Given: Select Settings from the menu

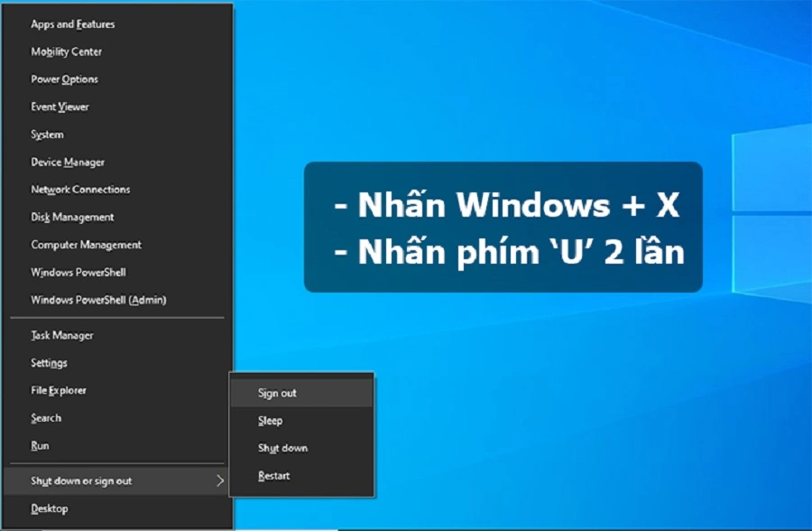Looking at the screenshot, I should pyautogui.click(x=118, y=362).
